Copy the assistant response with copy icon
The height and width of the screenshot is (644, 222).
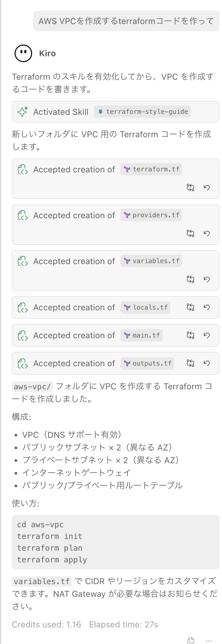[x=191, y=639]
